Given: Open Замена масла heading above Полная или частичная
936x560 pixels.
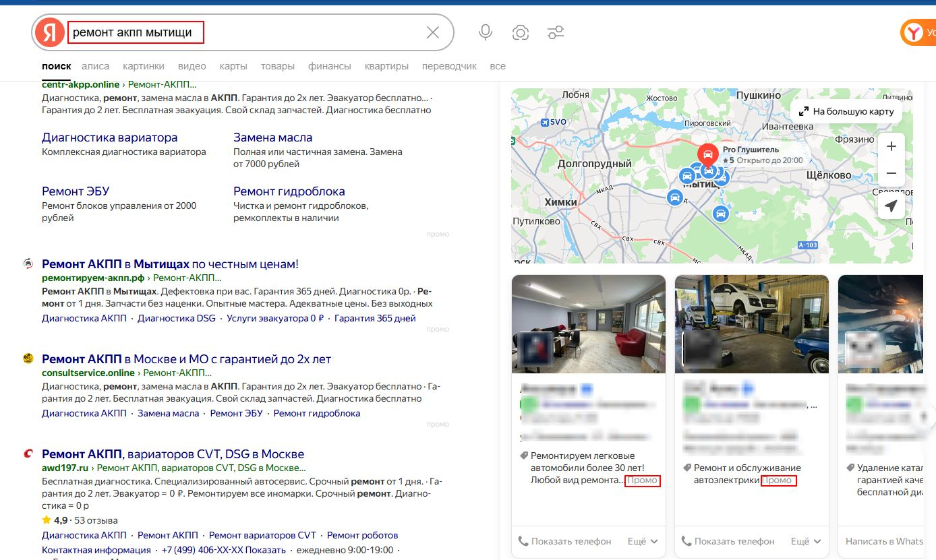Looking at the screenshot, I should pyautogui.click(x=273, y=137).
